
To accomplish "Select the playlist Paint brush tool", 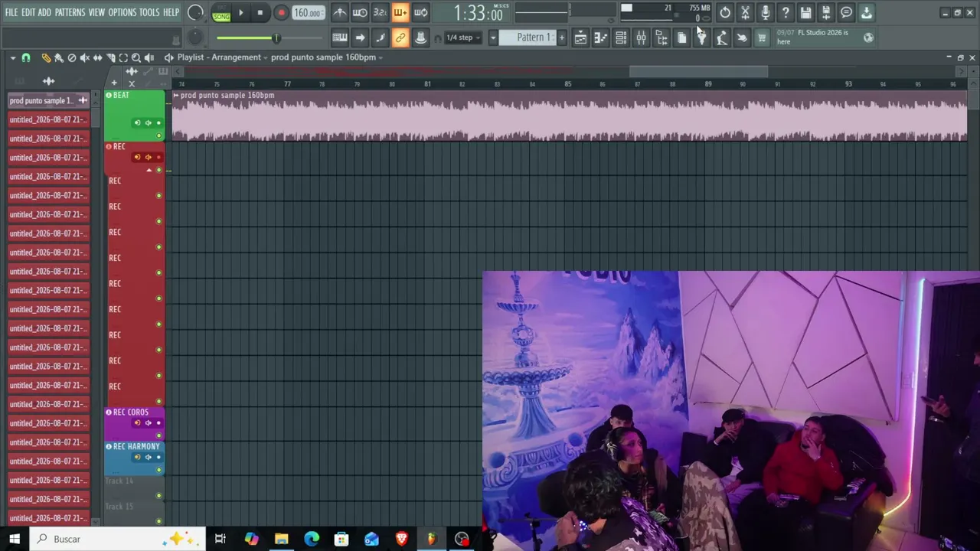I will (58, 57).
